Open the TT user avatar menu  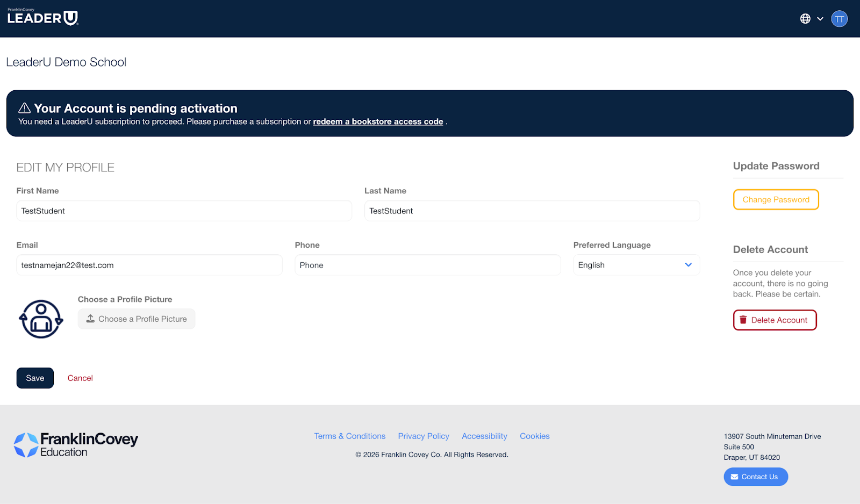839,19
